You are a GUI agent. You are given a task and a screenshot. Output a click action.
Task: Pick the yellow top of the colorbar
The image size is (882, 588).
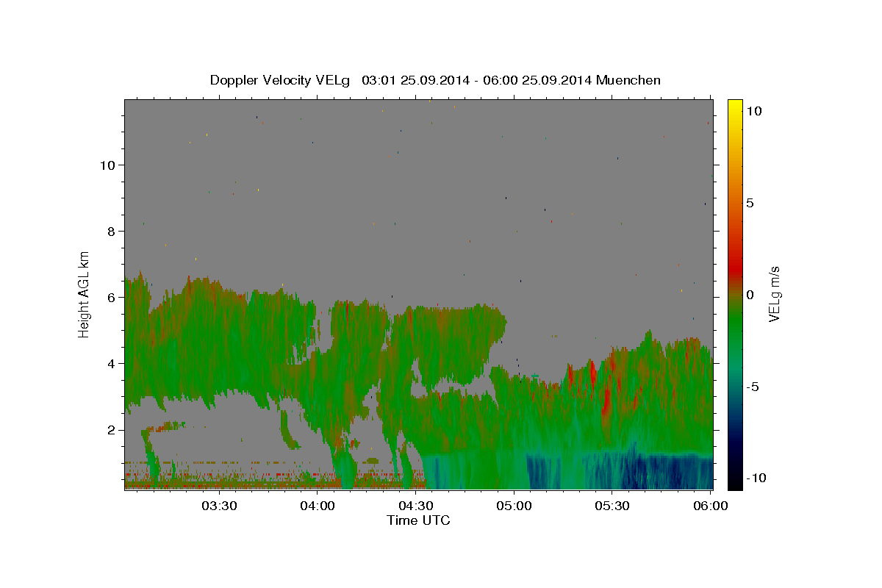point(735,107)
